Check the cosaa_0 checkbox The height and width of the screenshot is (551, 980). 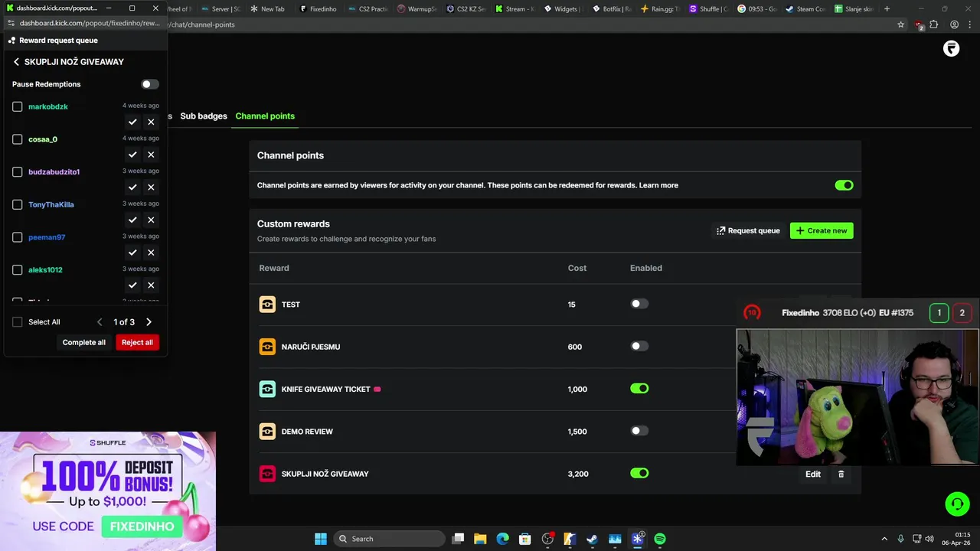[18, 139]
